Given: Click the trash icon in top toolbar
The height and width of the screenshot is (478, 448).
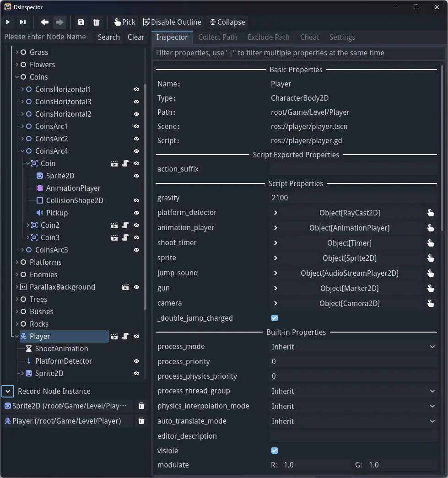Looking at the screenshot, I should 96,22.
